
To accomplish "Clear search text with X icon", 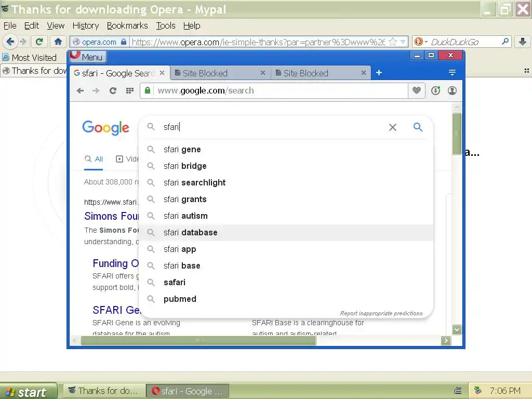I will coord(393,127).
